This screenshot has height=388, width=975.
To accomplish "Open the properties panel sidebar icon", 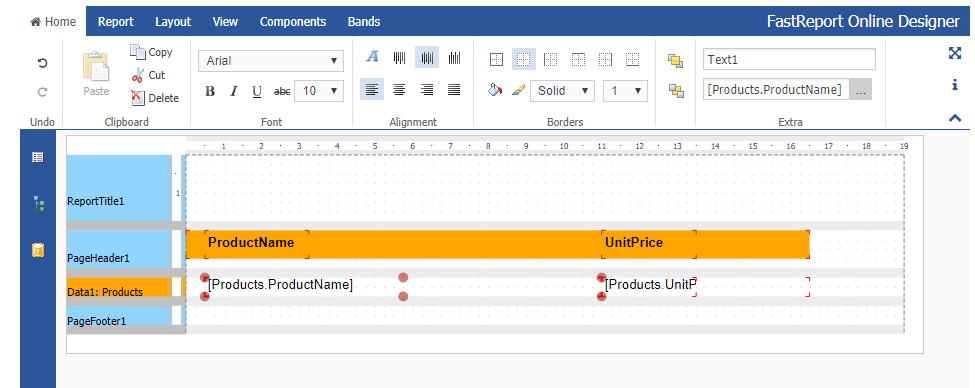I will (38, 157).
